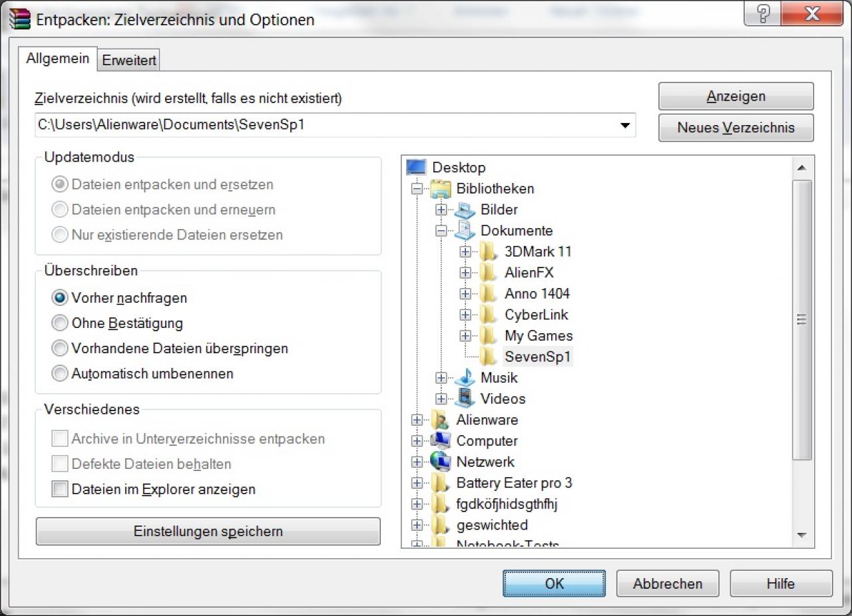Click the Neues Verzeichnis button
Viewport: 852px width, 616px height.
coord(736,128)
